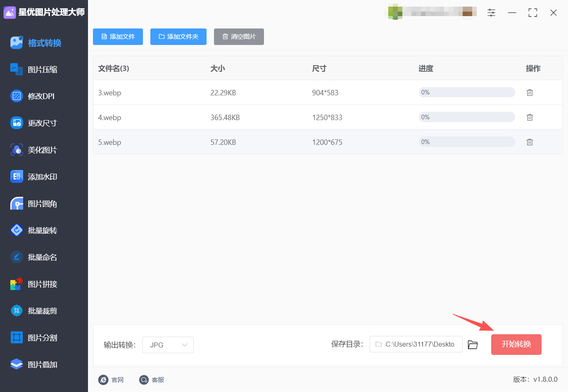Select 图片拼接 text label in sidebar

tap(43, 284)
